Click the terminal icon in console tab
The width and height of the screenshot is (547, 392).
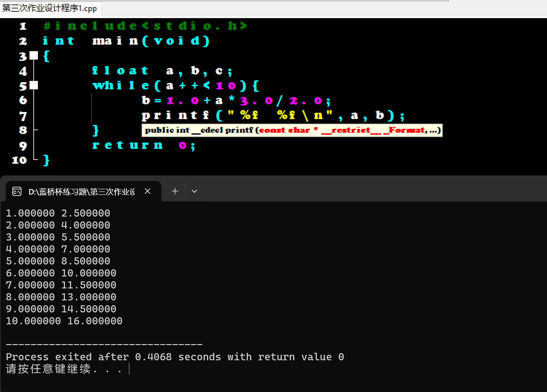coord(17,192)
